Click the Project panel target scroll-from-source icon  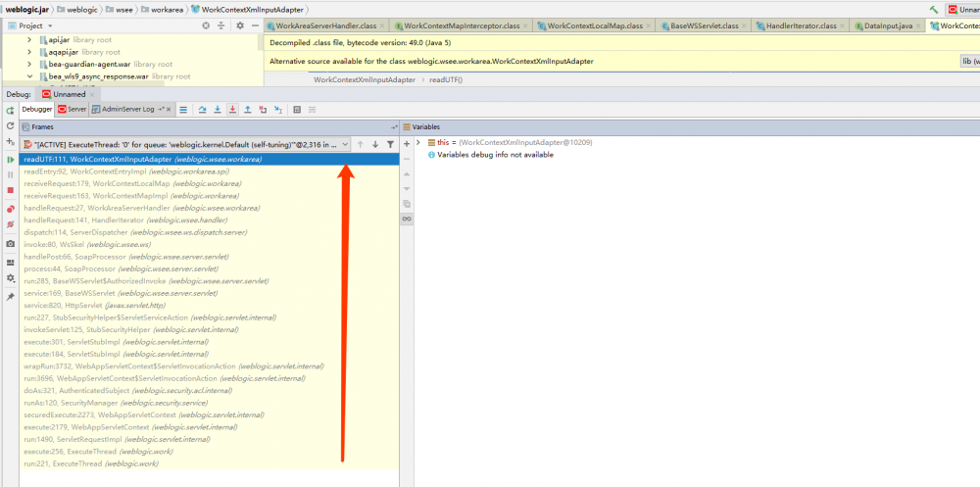(206, 25)
